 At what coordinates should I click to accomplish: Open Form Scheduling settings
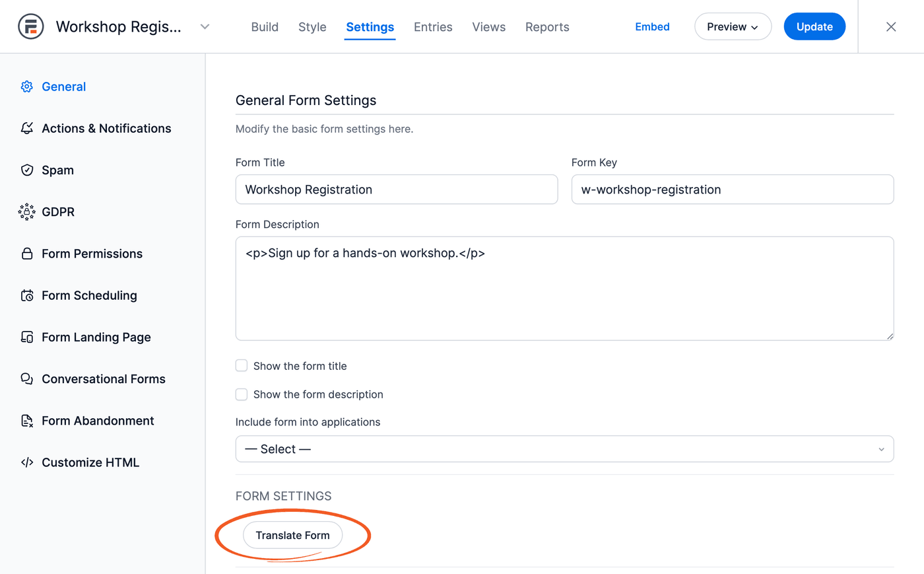coord(89,295)
